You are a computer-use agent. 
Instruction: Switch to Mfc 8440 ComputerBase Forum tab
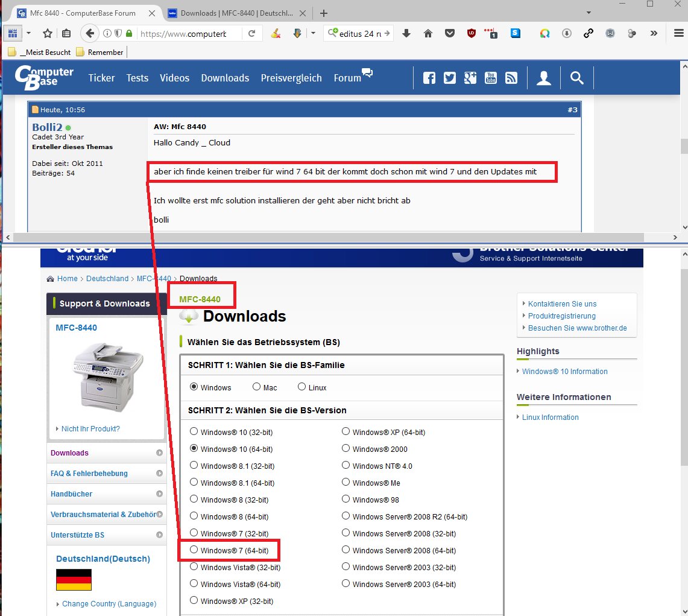tap(83, 13)
